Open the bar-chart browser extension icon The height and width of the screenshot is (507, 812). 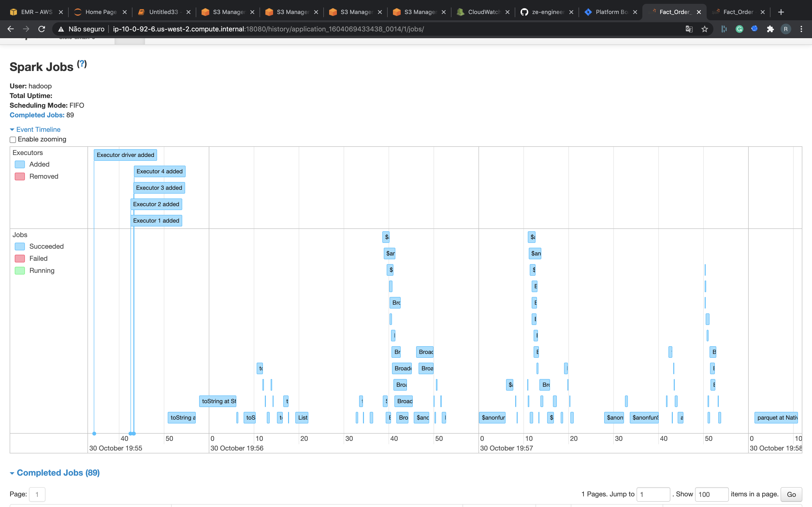tap(724, 29)
